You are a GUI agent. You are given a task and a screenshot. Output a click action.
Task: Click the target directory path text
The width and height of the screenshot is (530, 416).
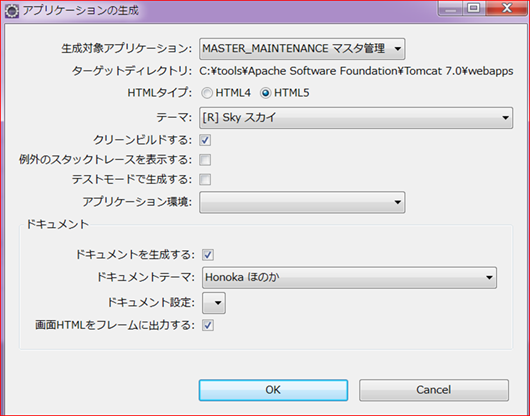356,71
